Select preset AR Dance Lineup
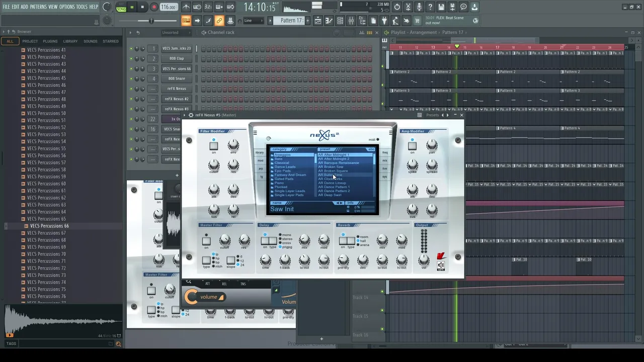644x362 pixels. (x=332, y=183)
